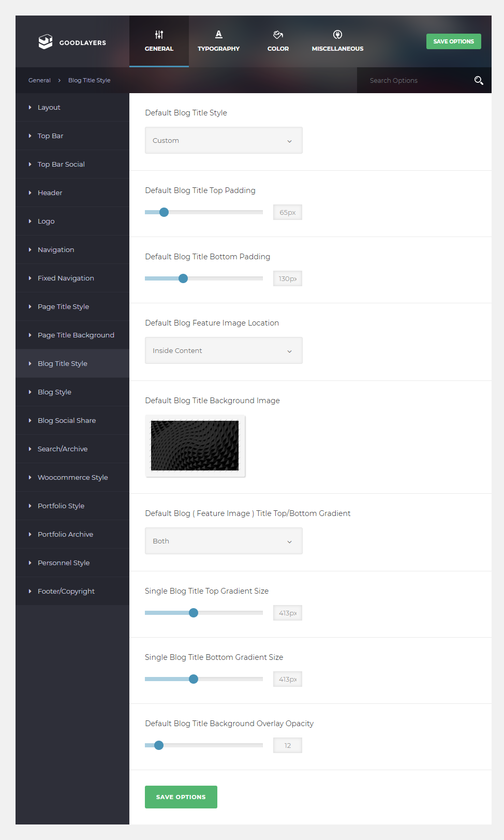Select Blog Title Style in sidebar
The image size is (504, 840).
tap(72, 363)
